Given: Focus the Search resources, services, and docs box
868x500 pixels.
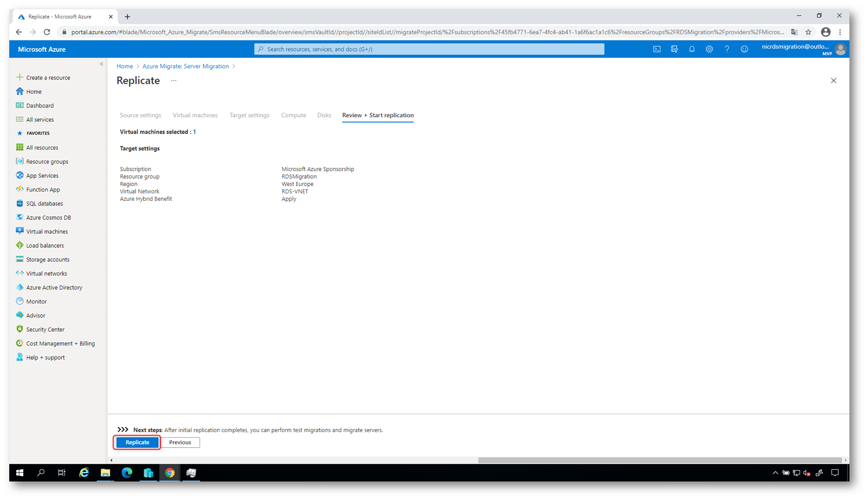Looking at the screenshot, I should (429, 49).
